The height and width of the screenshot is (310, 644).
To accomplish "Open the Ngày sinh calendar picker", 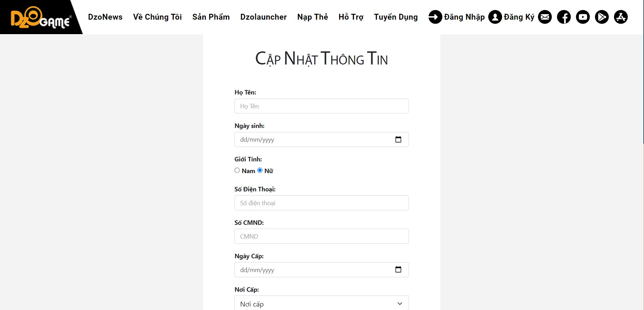I will pos(398,139).
